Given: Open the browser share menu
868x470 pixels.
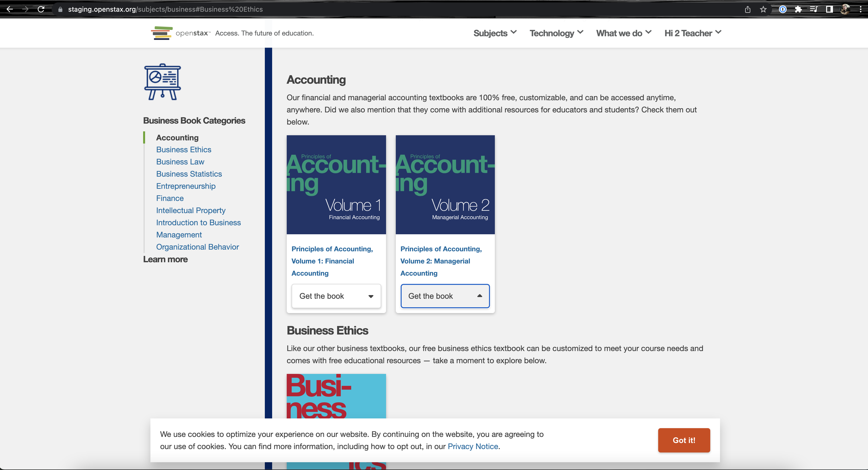Looking at the screenshot, I should click(x=748, y=9).
